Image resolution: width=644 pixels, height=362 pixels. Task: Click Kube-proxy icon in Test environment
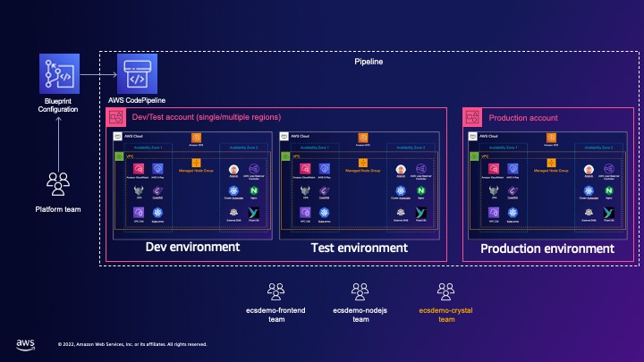tap(325, 212)
